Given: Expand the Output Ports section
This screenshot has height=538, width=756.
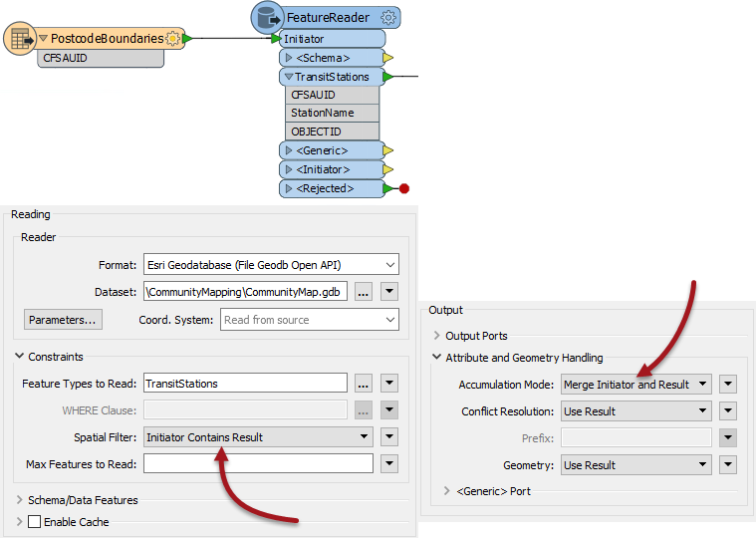Looking at the screenshot, I should [x=437, y=335].
